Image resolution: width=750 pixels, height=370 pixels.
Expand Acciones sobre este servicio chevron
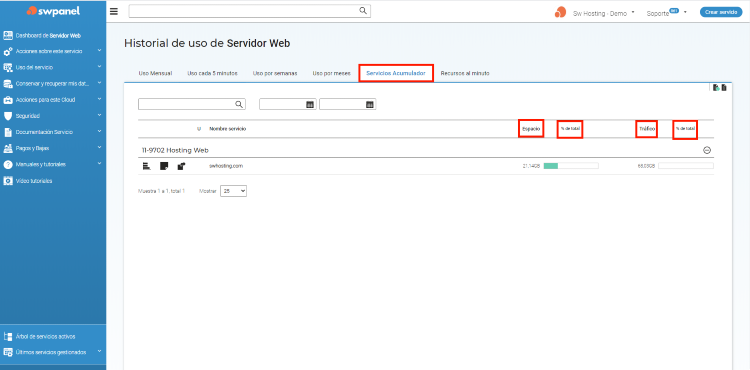click(x=99, y=50)
